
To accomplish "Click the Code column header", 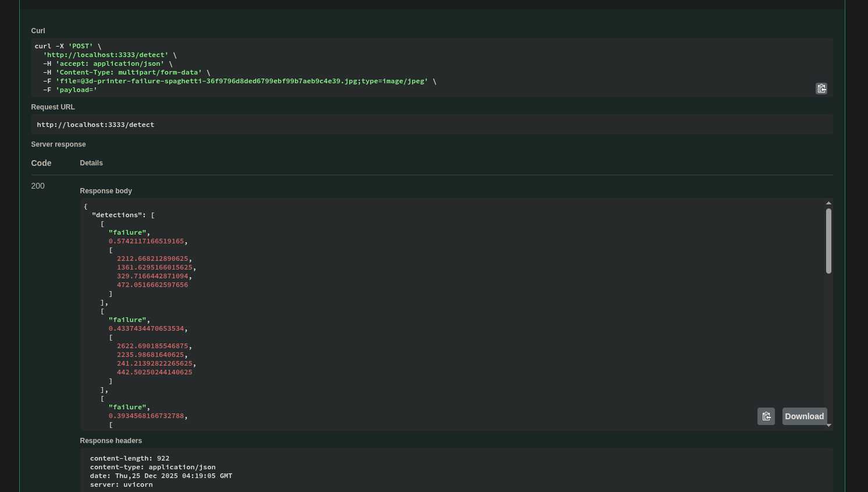I will pos(41,163).
